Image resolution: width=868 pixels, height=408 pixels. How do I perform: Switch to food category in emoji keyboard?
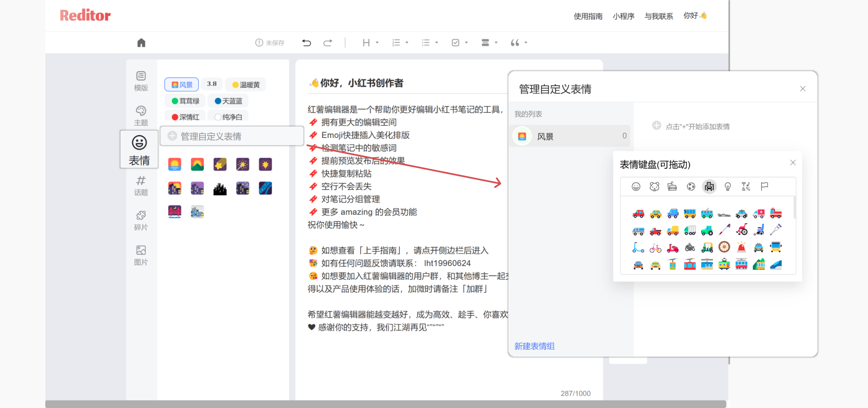672,186
